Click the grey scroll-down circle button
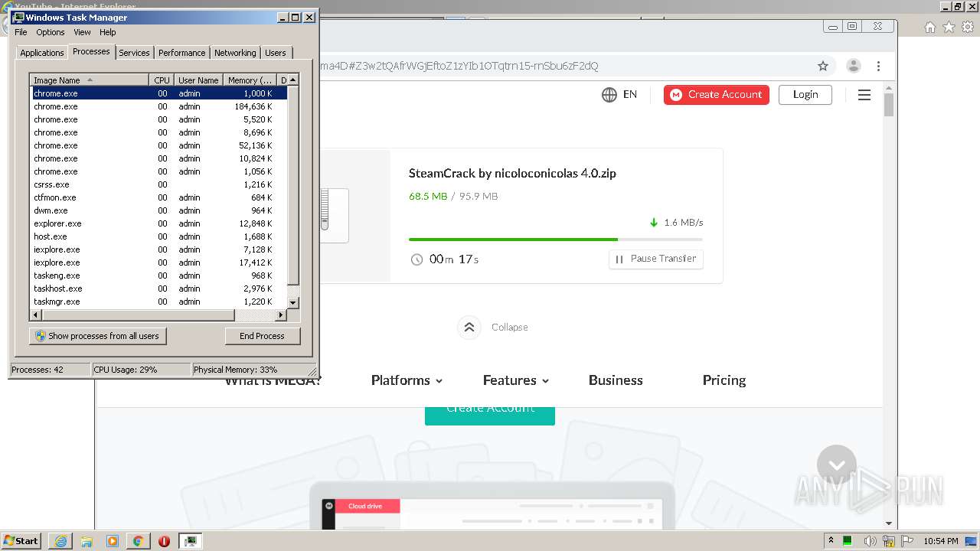The width and height of the screenshot is (980, 551). pos(837,465)
